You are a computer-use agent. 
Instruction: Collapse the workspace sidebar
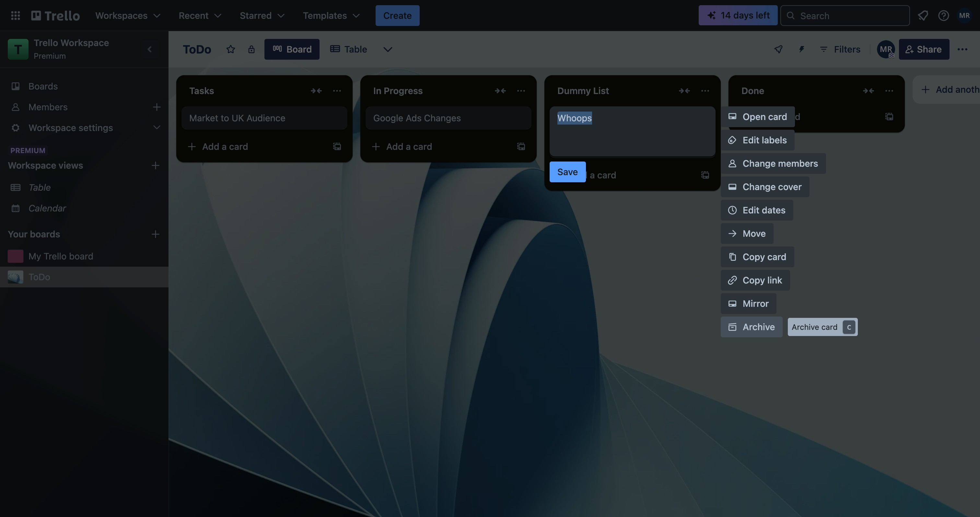point(149,49)
